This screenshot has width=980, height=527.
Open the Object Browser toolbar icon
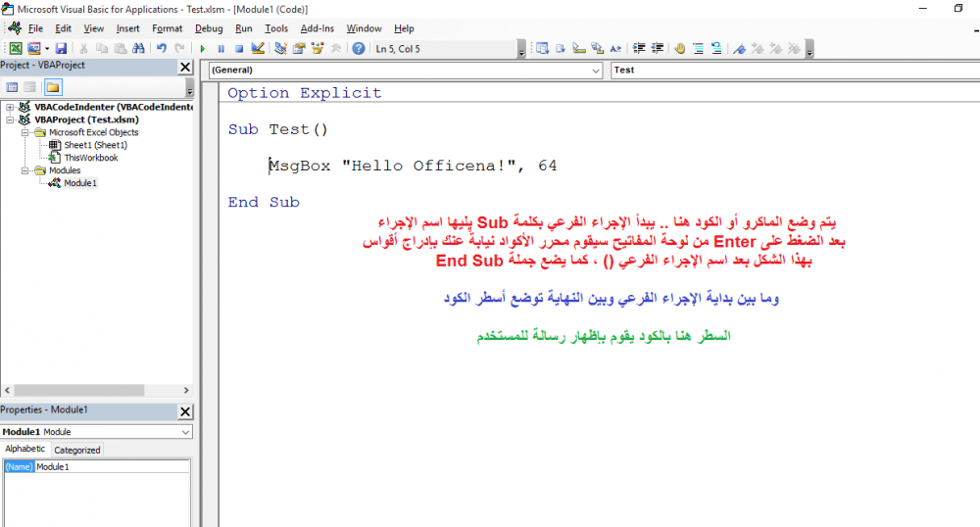pyautogui.click(x=318, y=49)
